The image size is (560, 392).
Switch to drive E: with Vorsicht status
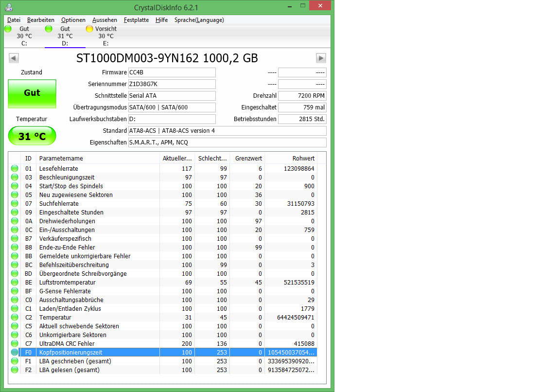pyautogui.click(x=105, y=36)
